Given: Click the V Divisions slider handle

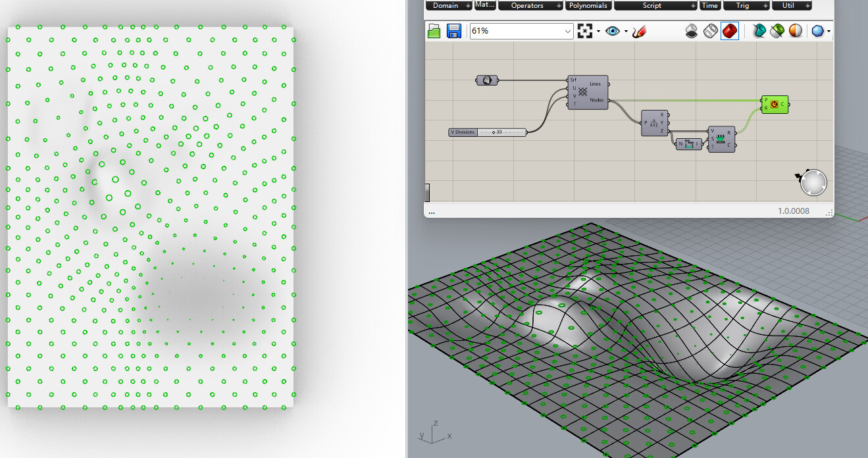Looking at the screenshot, I should [x=493, y=132].
